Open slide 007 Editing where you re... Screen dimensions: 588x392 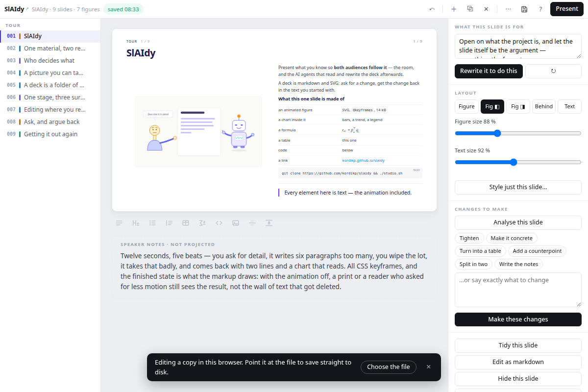point(50,110)
